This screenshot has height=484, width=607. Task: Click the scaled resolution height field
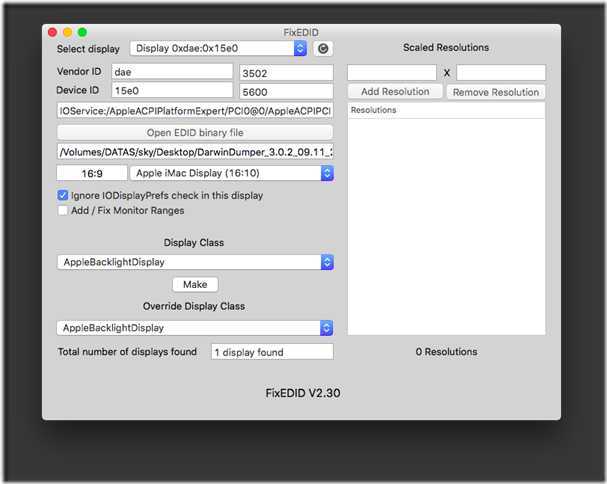pos(501,72)
